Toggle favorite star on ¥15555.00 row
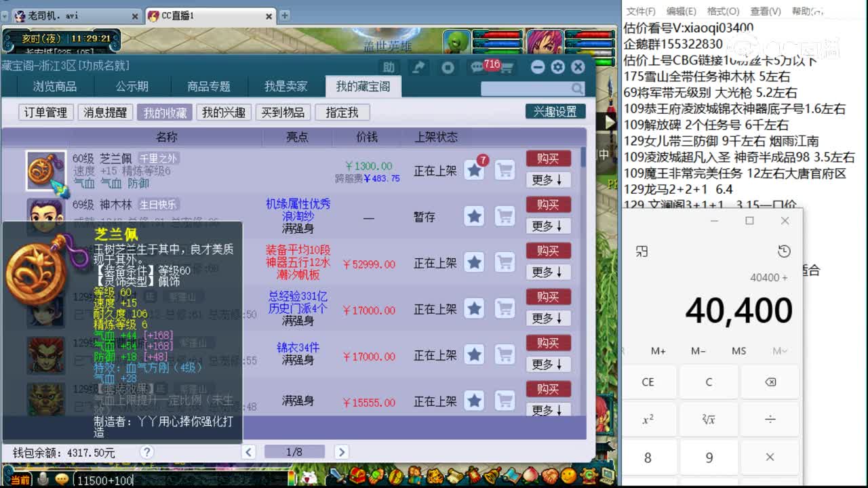This screenshot has width=868, height=488. click(474, 401)
